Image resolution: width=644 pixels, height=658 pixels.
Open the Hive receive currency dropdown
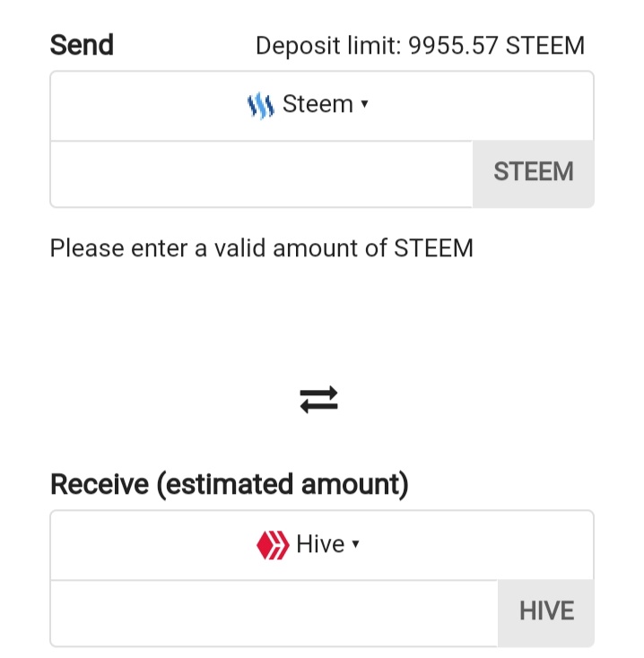point(322,545)
